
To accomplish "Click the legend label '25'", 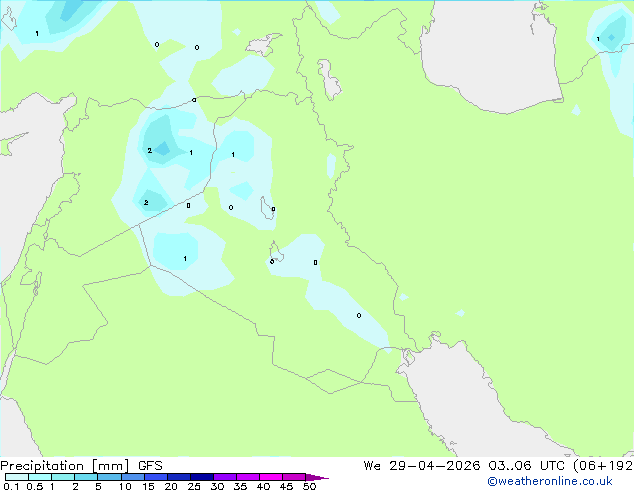I will tap(194, 486).
